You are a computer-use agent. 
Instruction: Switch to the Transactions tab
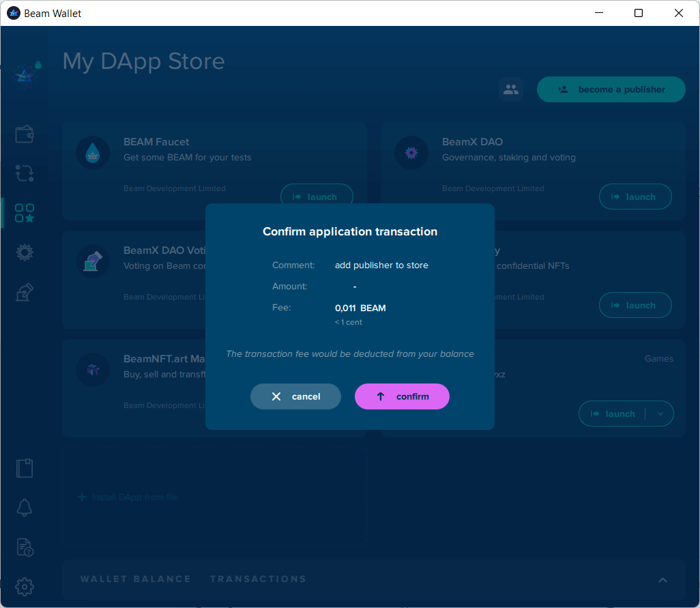(258, 579)
